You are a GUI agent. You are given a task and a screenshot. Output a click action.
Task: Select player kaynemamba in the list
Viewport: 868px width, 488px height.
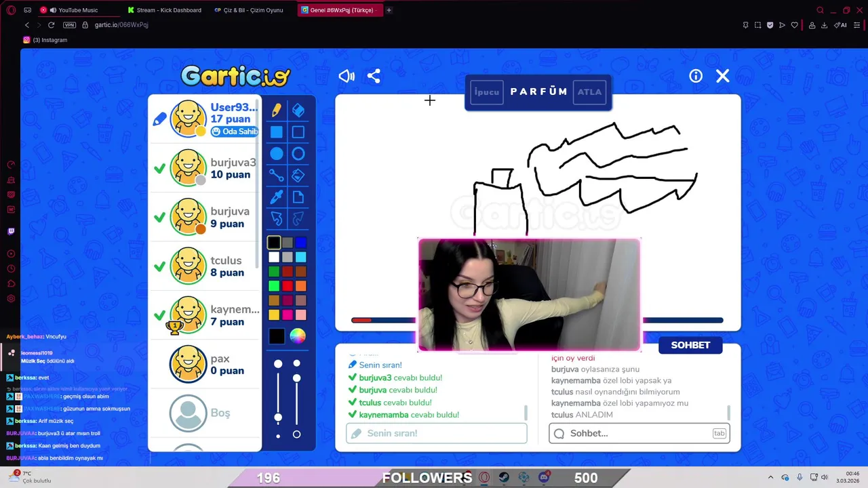(204, 315)
